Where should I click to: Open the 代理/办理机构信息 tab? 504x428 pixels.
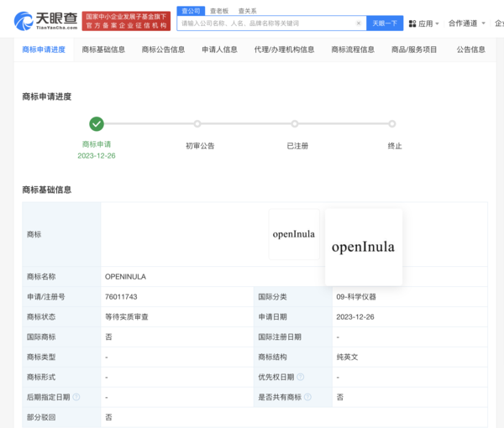coord(284,50)
